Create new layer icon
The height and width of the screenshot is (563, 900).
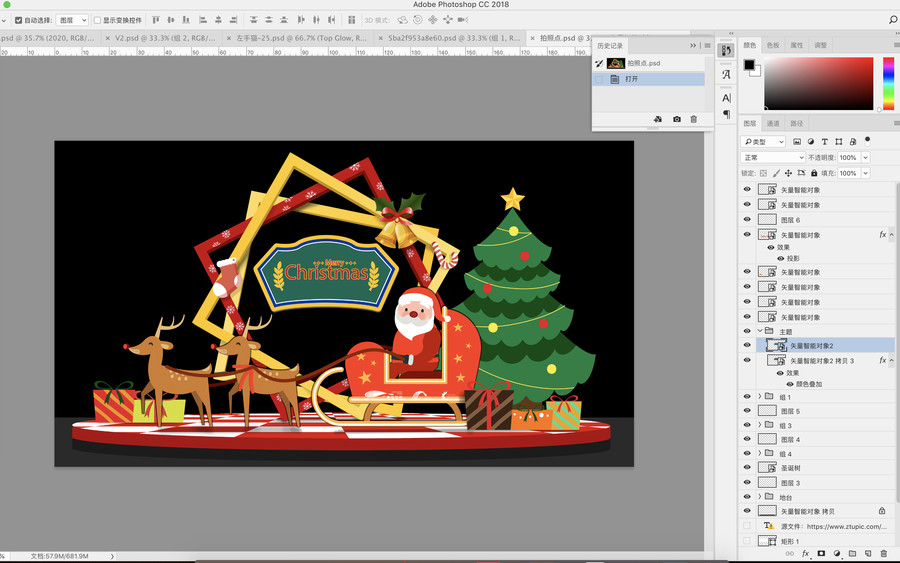coord(868,554)
